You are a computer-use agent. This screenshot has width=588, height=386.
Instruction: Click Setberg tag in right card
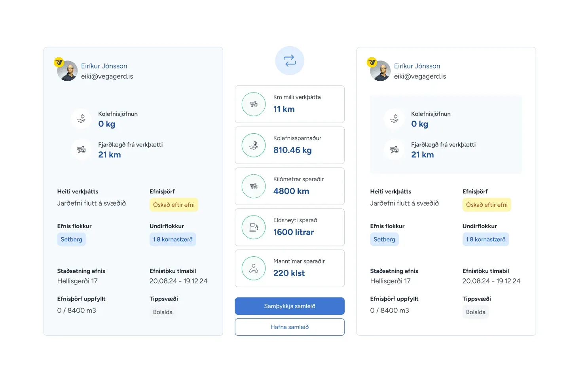384,239
